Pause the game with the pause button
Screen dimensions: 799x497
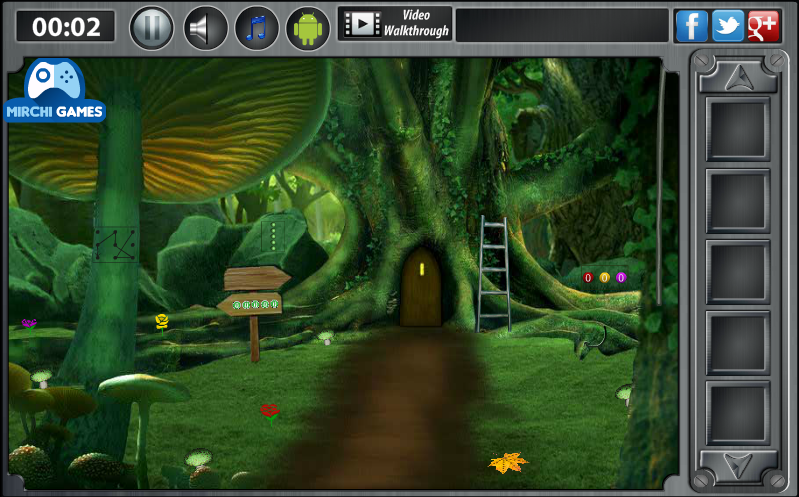(x=151, y=28)
